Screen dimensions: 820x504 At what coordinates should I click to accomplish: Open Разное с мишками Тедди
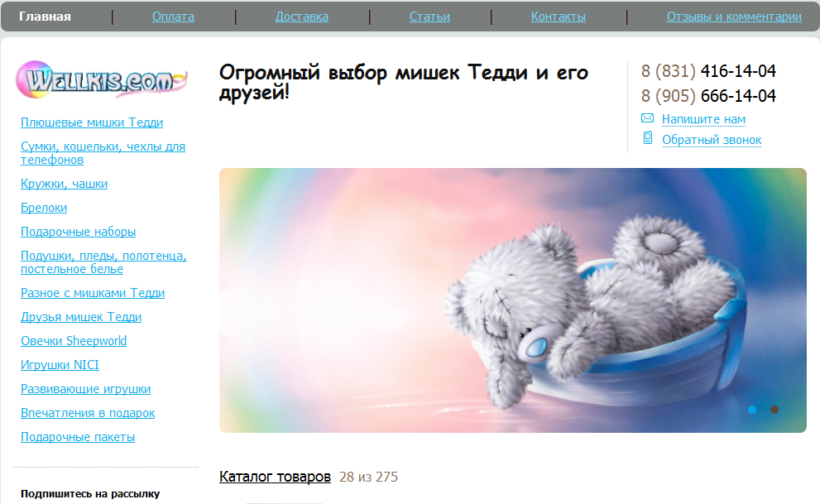click(x=93, y=293)
